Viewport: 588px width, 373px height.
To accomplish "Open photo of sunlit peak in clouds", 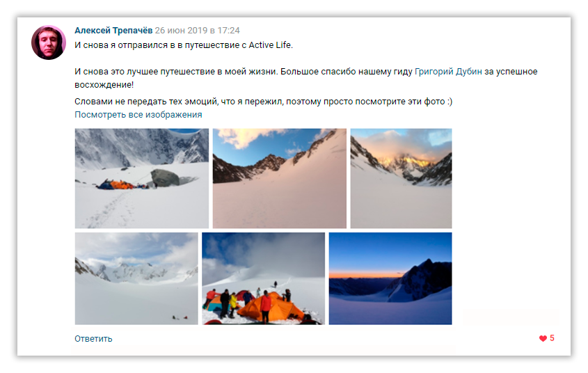I will coord(402,178).
